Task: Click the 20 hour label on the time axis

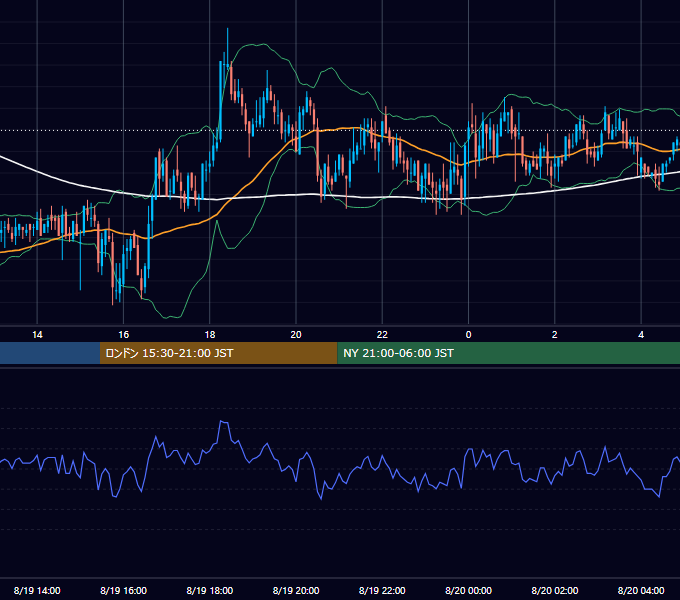Action: tap(296, 335)
